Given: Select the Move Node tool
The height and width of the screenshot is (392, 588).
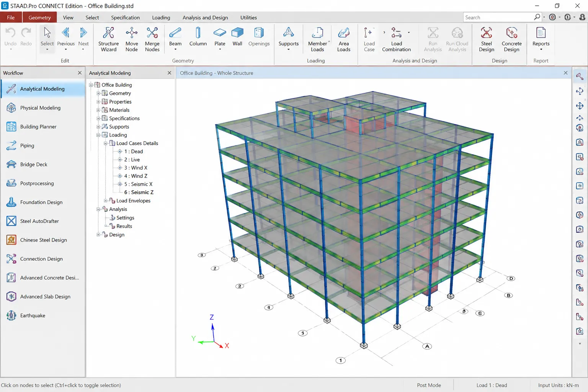Looking at the screenshot, I should click(x=131, y=39).
